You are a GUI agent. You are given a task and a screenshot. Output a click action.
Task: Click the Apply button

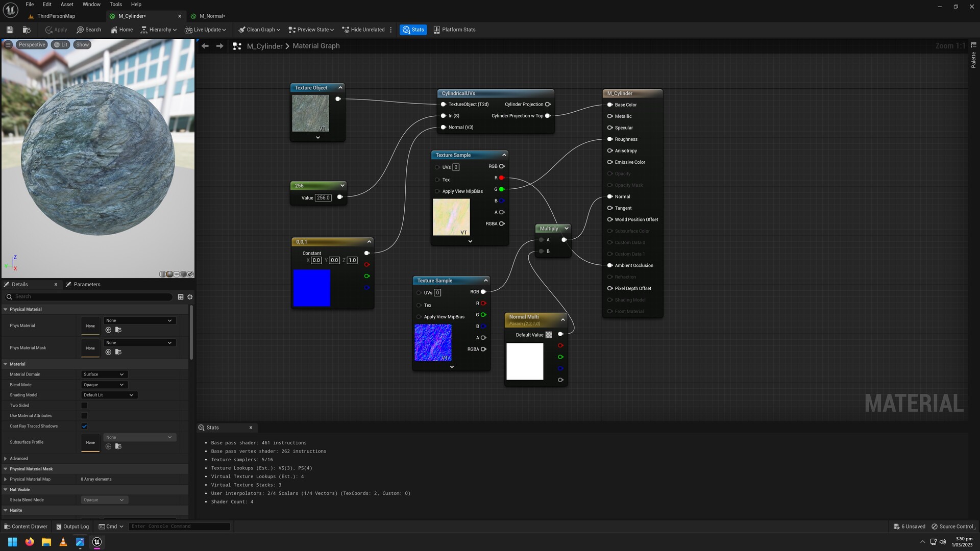[56, 29]
